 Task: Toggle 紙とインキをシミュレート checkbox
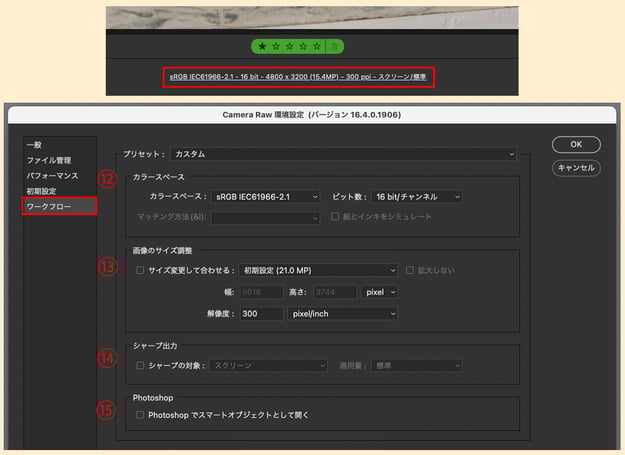[335, 216]
